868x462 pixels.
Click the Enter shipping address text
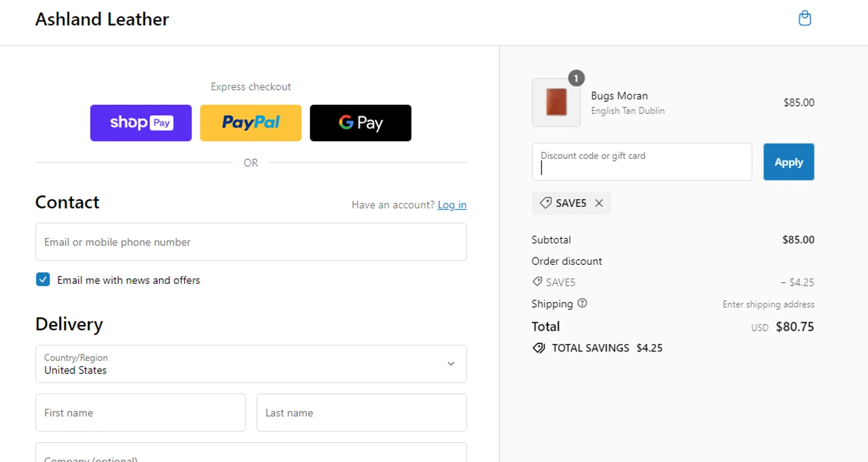(x=768, y=304)
